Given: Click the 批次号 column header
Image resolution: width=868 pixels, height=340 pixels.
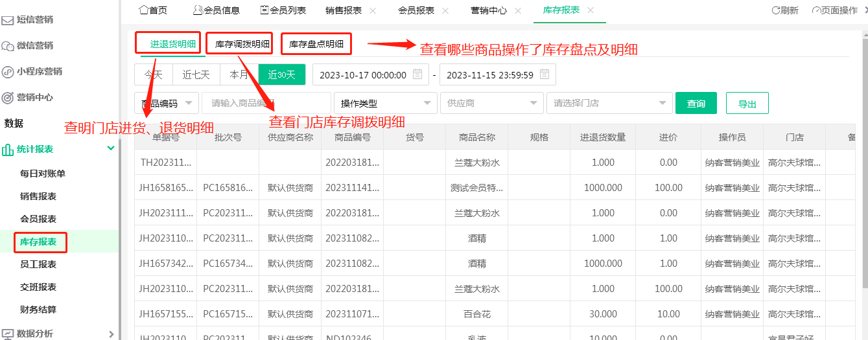Looking at the screenshot, I should point(228,137).
